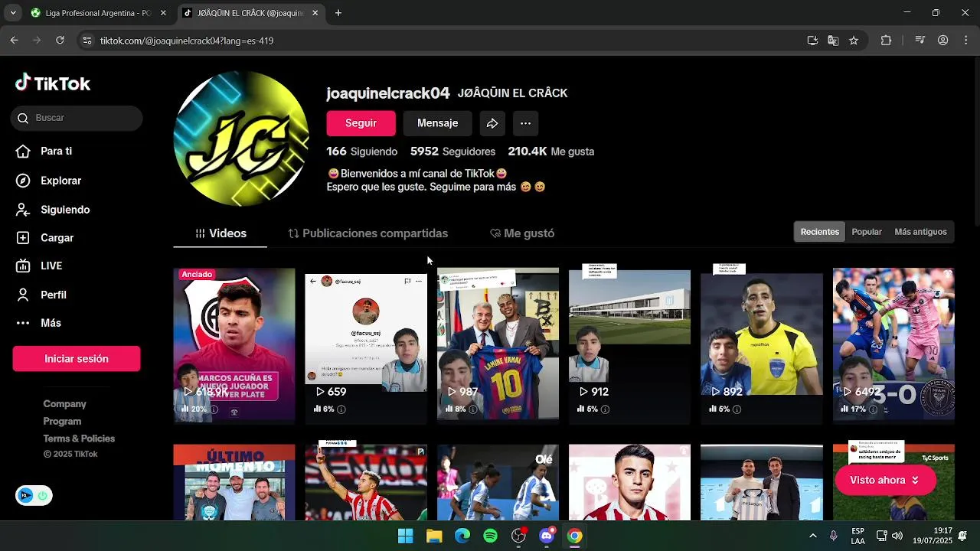Close the JOAQUIN EL CRACK TikTok tab

(x=315, y=13)
